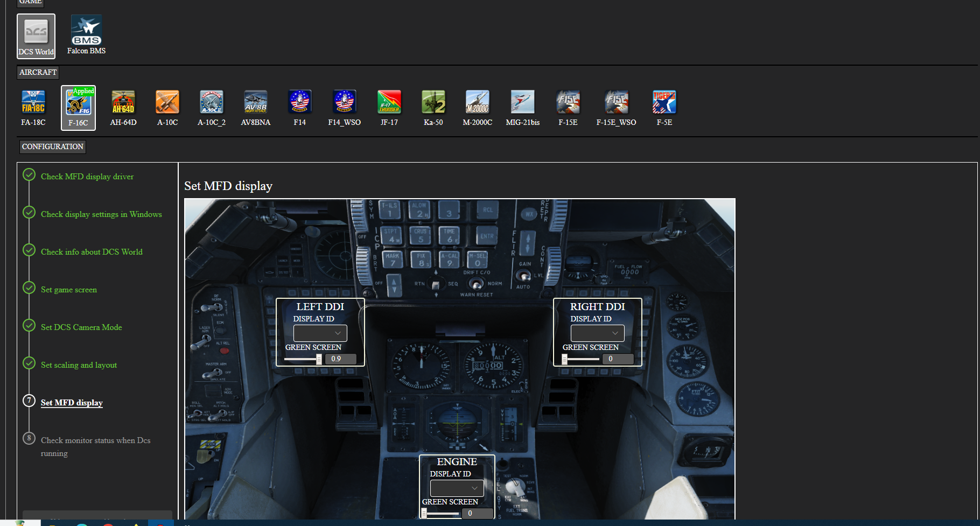This screenshot has height=526, width=980.
Task: Adjust LEFT DDI green screen slider
Action: click(304, 359)
